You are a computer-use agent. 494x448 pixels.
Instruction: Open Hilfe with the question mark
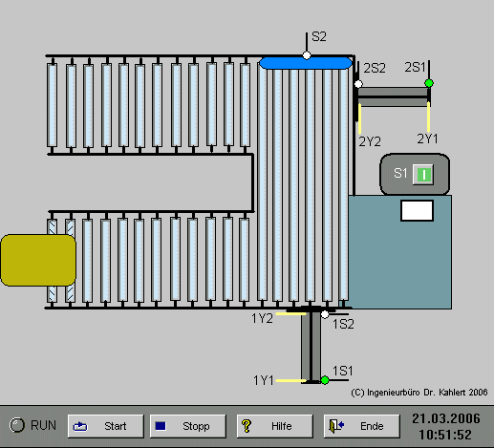[x=275, y=426]
